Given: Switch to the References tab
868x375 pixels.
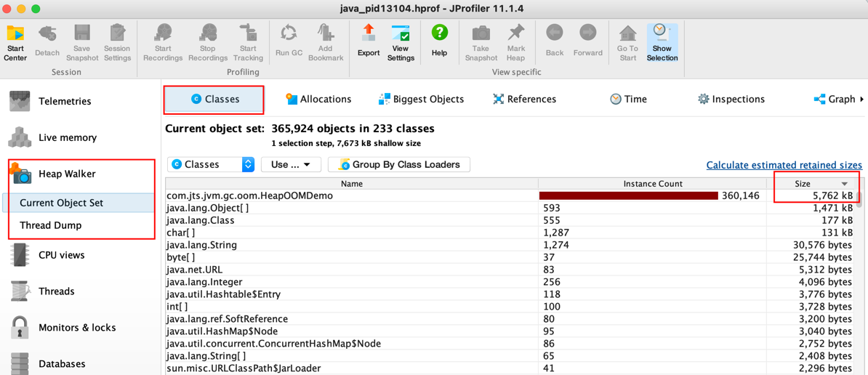Looking at the screenshot, I should (524, 99).
